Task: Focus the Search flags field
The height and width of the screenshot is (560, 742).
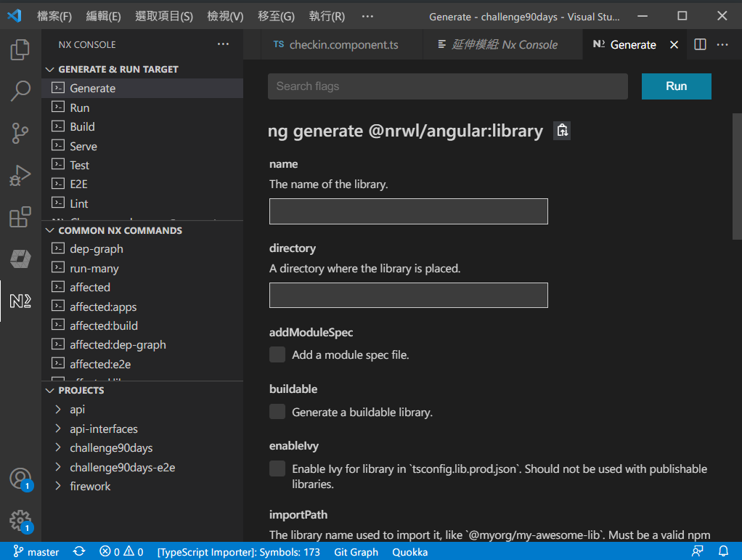Action: (x=448, y=86)
